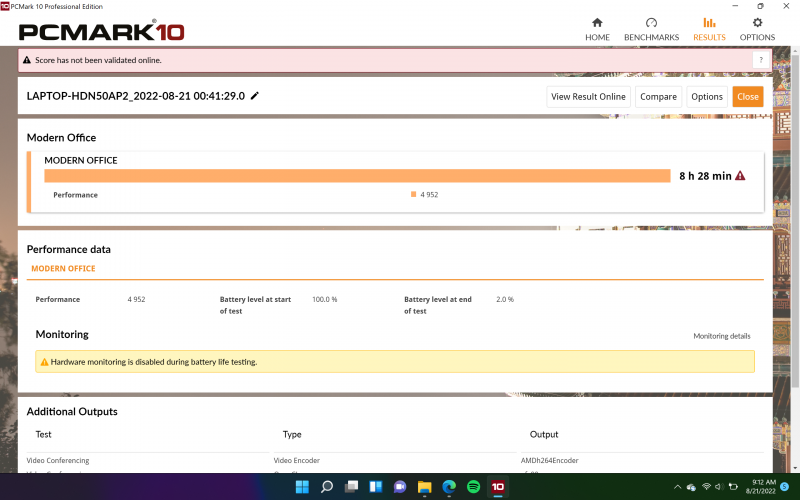Click the warning icon in the validation banner
The width and height of the screenshot is (800, 500).
coord(27,60)
